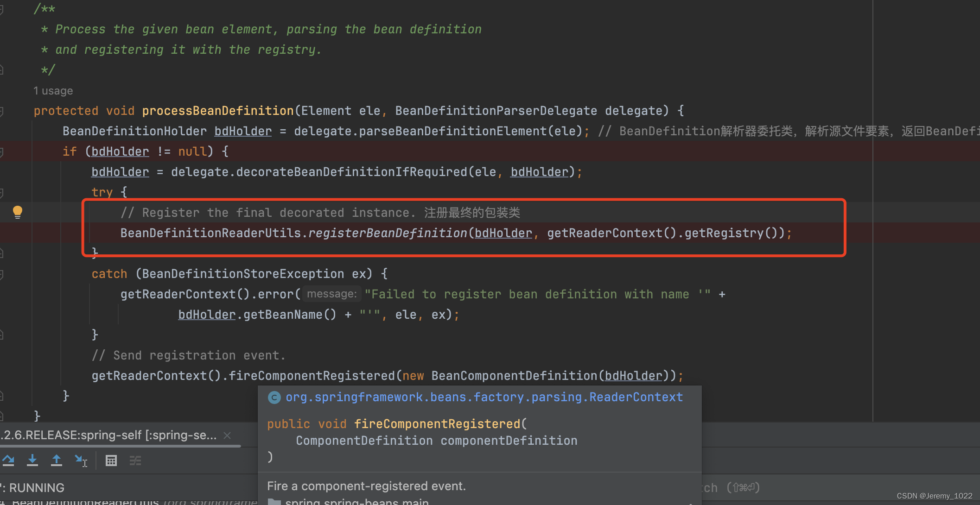Open the Evaluate Expression calculator icon

[x=111, y=461]
